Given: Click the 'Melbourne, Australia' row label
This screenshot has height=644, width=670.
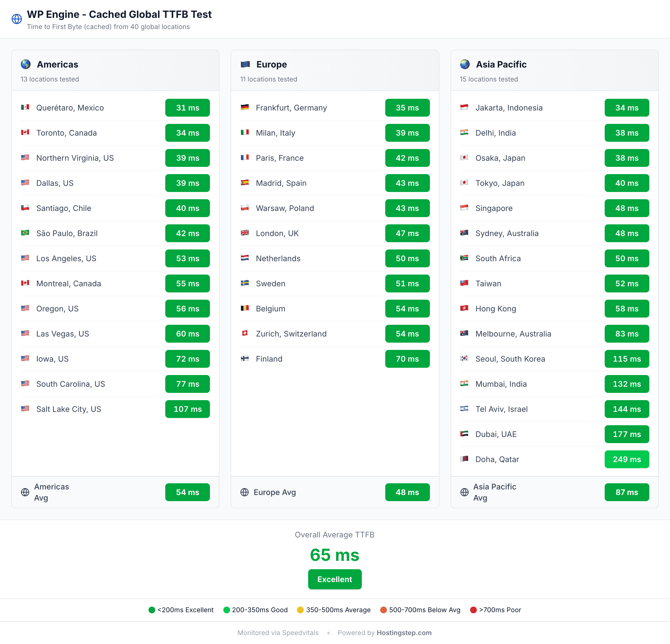Looking at the screenshot, I should (x=513, y=334).
